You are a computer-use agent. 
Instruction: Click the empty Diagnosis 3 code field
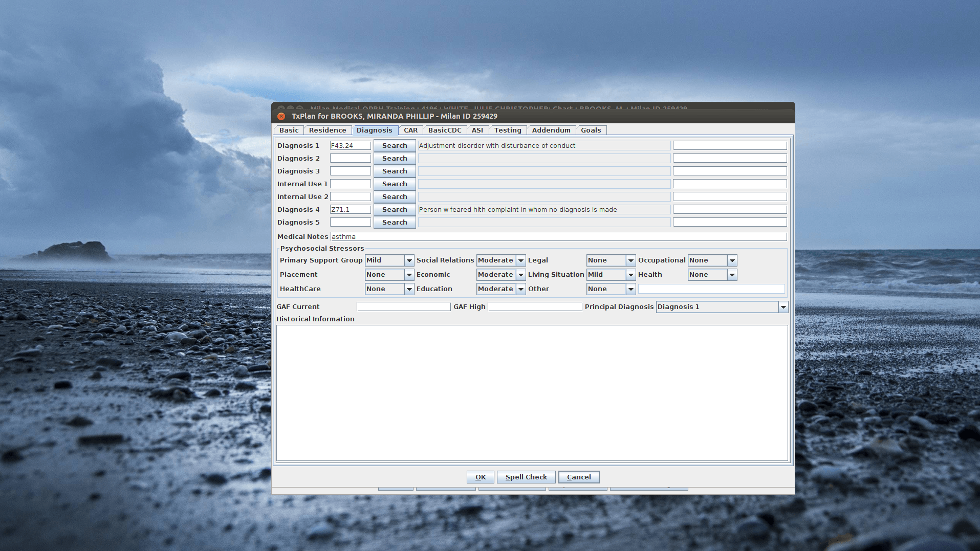(351, 171)
